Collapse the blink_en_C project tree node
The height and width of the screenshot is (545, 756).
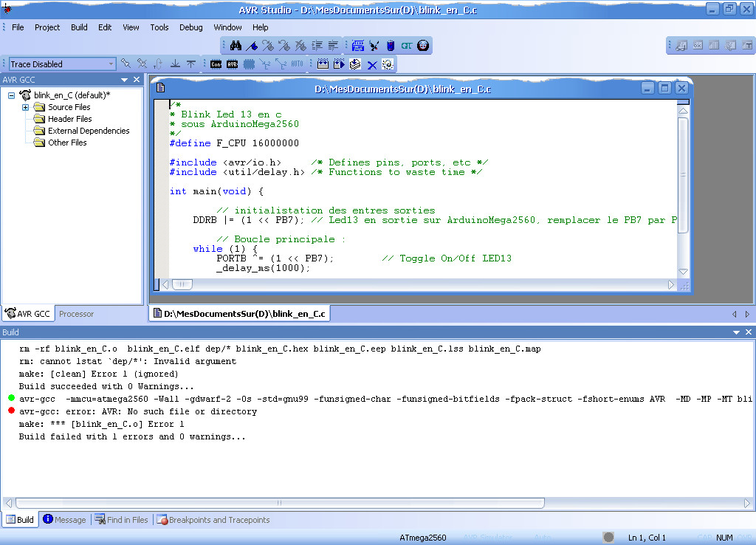[x=12, y=95]
